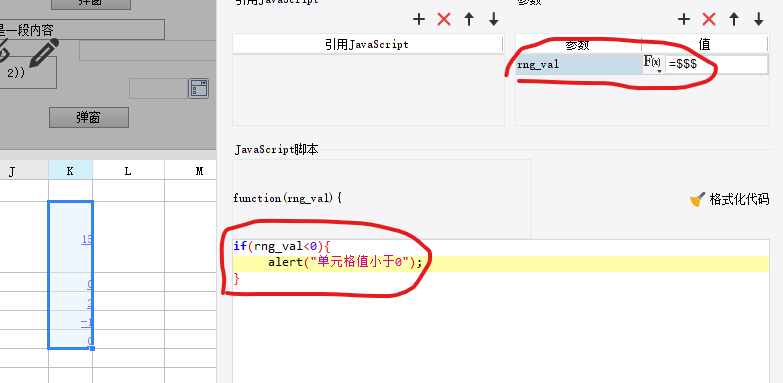Click the lower 弹窗 button in form

[89, 117]
